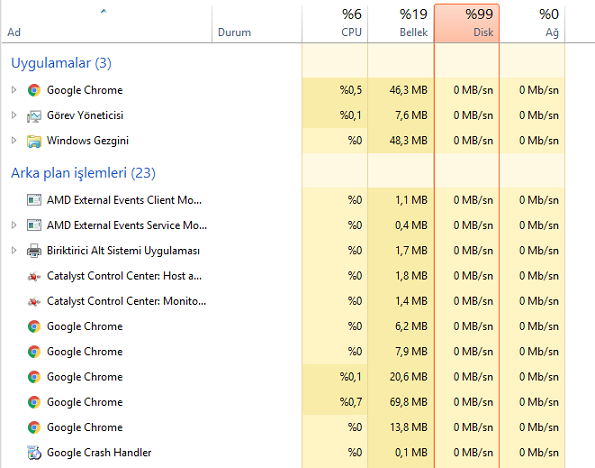Select the Arka plan işlemleri (23) heading
The height and width of the screenshot is (468, 595).
coord(83,173)
